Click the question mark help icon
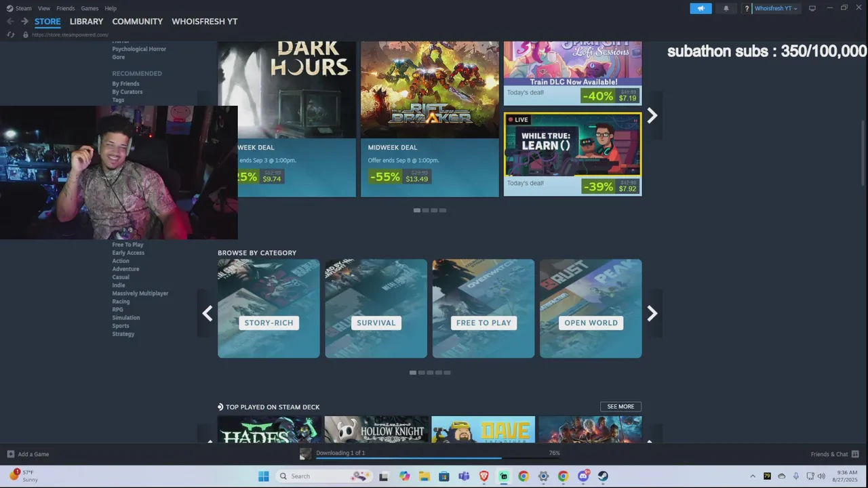This screenshot has height=488, width=868. (747, 9)
